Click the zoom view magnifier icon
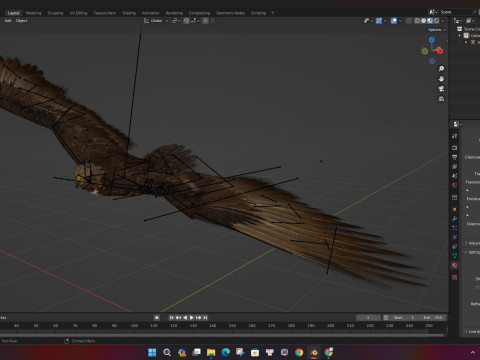The width and height of the screenshot is (480, 360). (441, 69)
